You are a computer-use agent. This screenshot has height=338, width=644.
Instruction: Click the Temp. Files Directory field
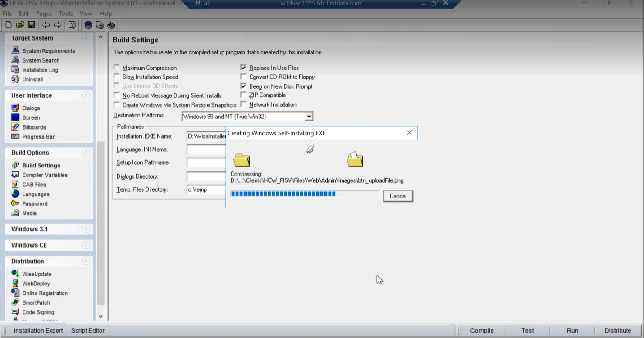[x=206, y=189]
